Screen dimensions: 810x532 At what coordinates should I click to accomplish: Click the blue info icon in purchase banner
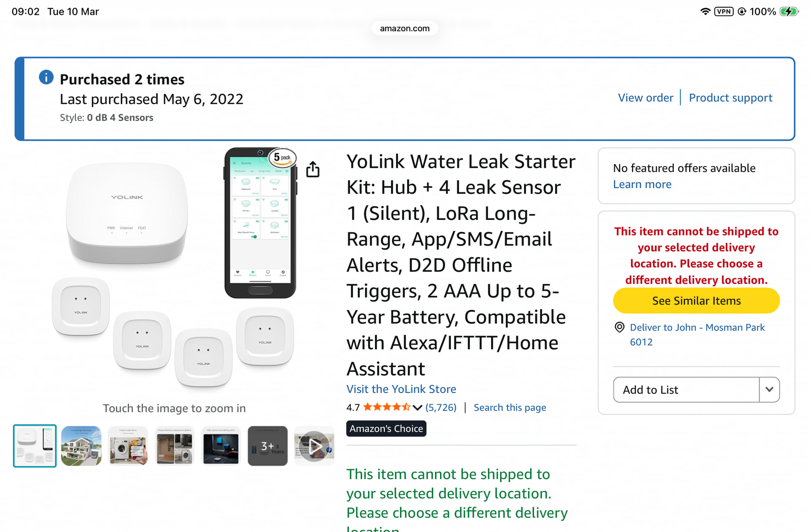(46, 78)
